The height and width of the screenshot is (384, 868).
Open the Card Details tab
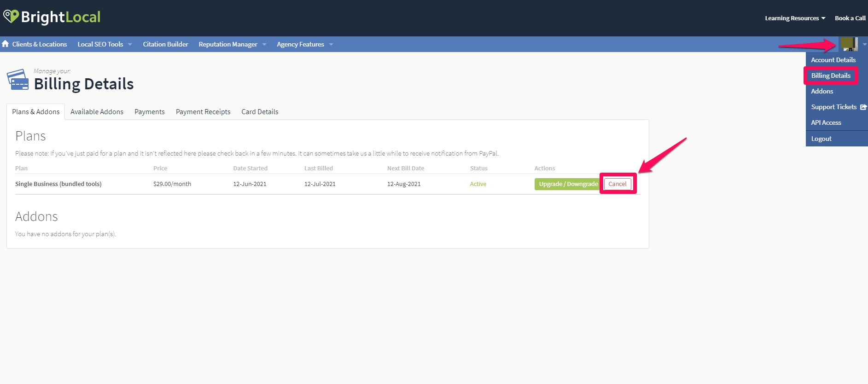pyautogui.click(x=260, y=112)
